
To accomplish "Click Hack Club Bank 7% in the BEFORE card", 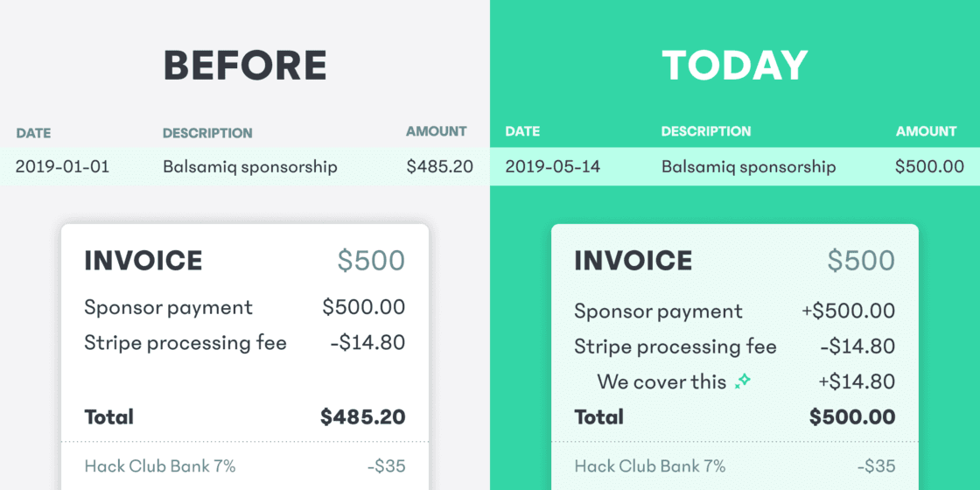I will tap(160, 465).
